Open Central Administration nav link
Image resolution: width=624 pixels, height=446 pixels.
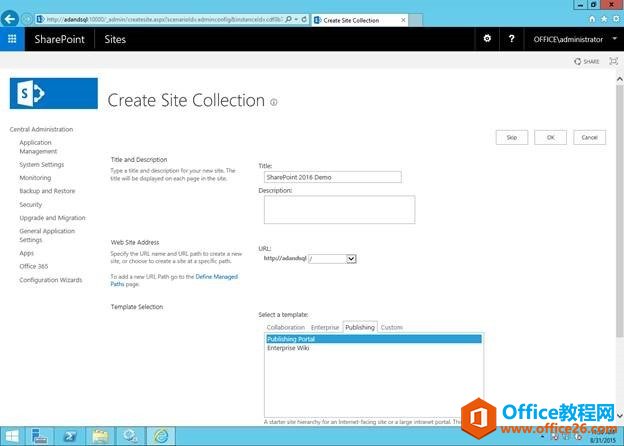click(41, 129)
